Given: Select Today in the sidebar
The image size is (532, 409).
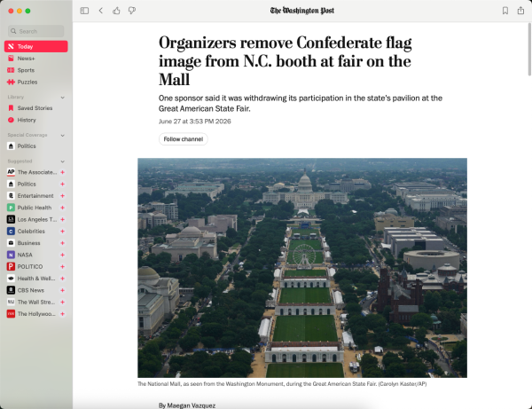Looking at the screenshot, I should (x=36, y=46).
